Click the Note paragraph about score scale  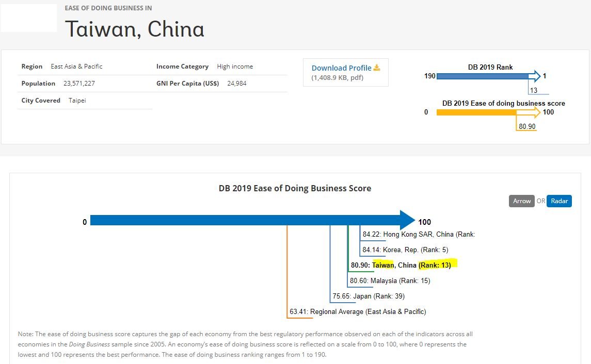[x=245, y=344]
